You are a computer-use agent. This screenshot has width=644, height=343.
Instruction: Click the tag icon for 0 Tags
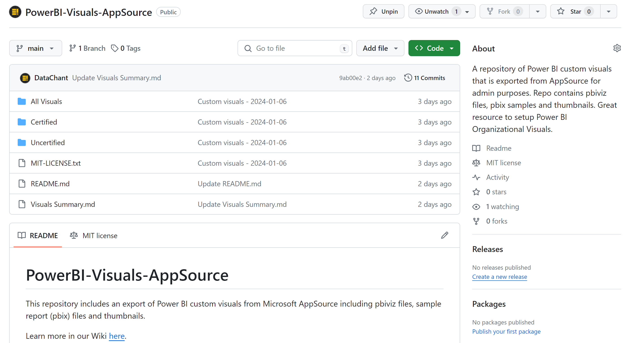pyautogui.click(x=115, y=48)
